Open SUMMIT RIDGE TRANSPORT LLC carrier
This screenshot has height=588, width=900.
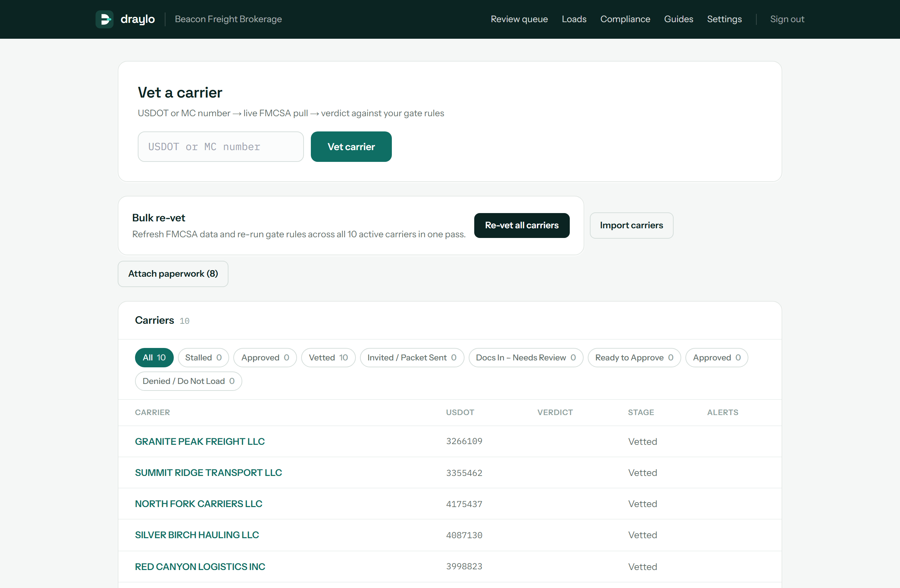point(208,472)
